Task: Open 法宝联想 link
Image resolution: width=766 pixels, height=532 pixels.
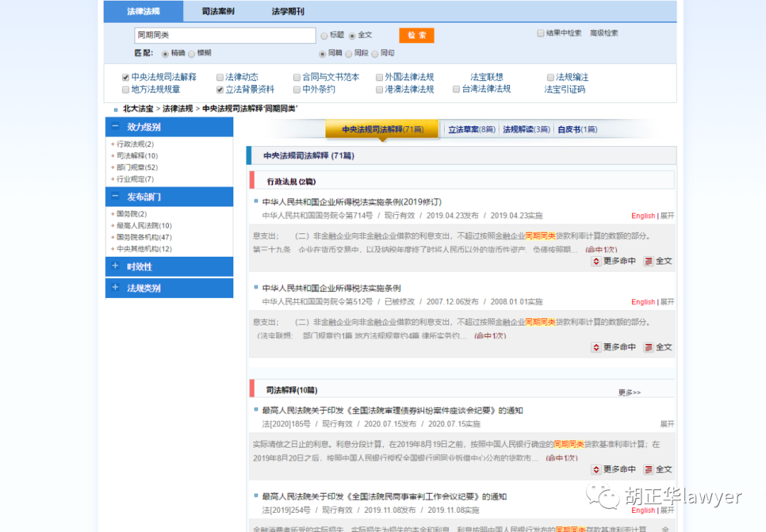Action: pos(487,77)
